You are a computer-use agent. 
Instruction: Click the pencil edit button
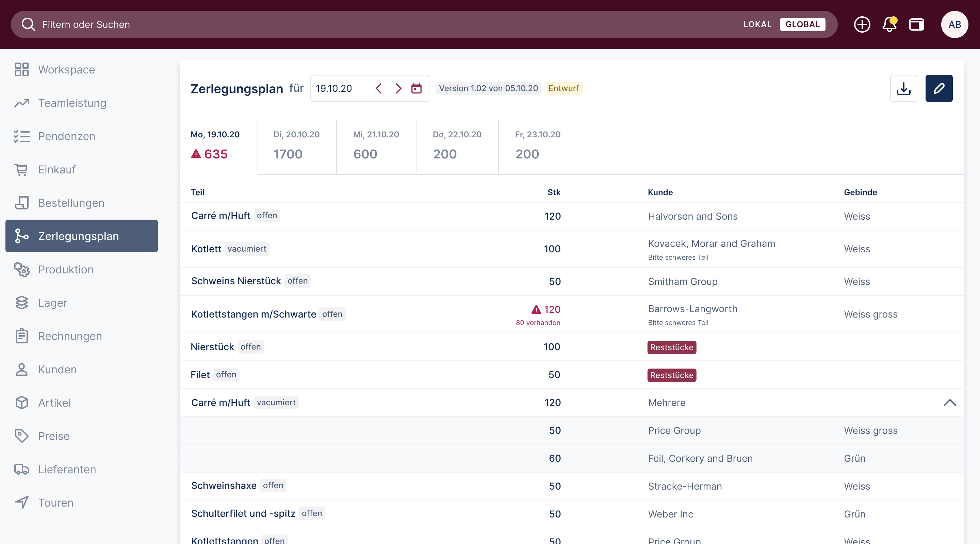click(939, 89)
